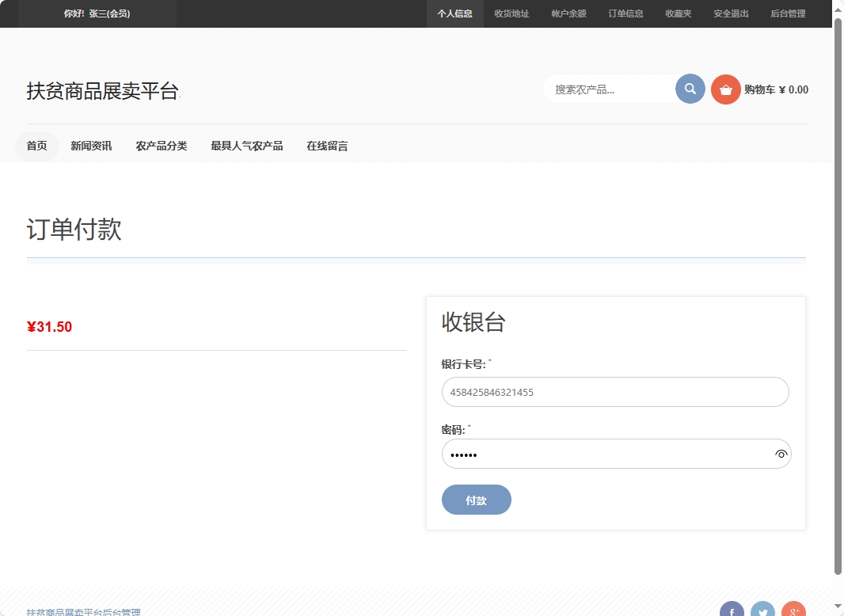
Task: Click the Facebook icon in the footer
Action: (x=731, y=610)
